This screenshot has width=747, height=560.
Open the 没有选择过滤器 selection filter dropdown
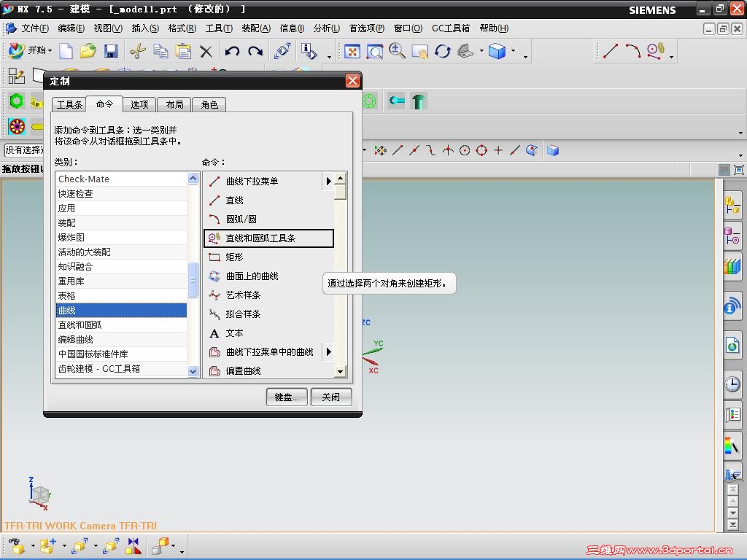point(24,150)
